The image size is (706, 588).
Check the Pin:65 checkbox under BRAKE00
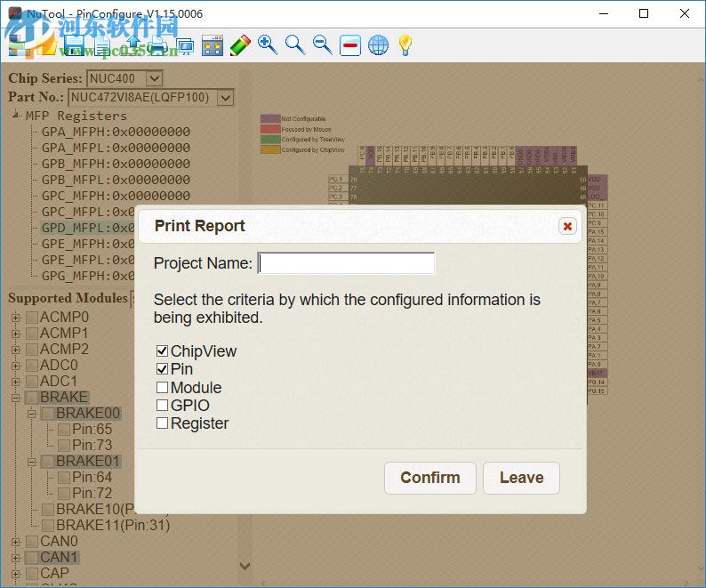[64, 430]
